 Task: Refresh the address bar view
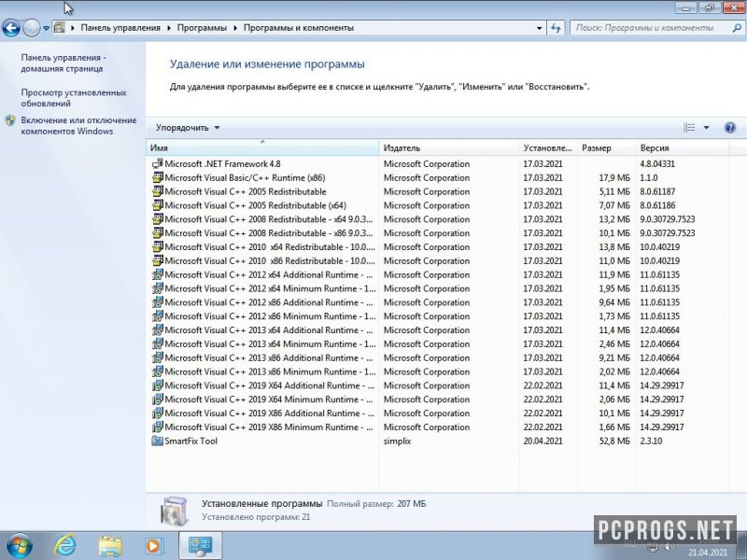point(556,28)
